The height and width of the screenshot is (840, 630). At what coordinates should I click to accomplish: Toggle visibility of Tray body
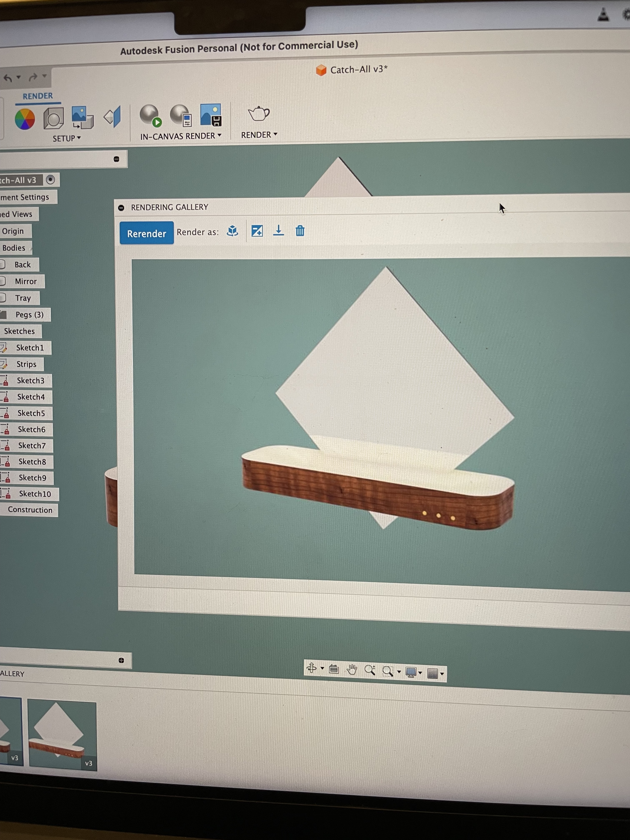(x=2, y=298)
